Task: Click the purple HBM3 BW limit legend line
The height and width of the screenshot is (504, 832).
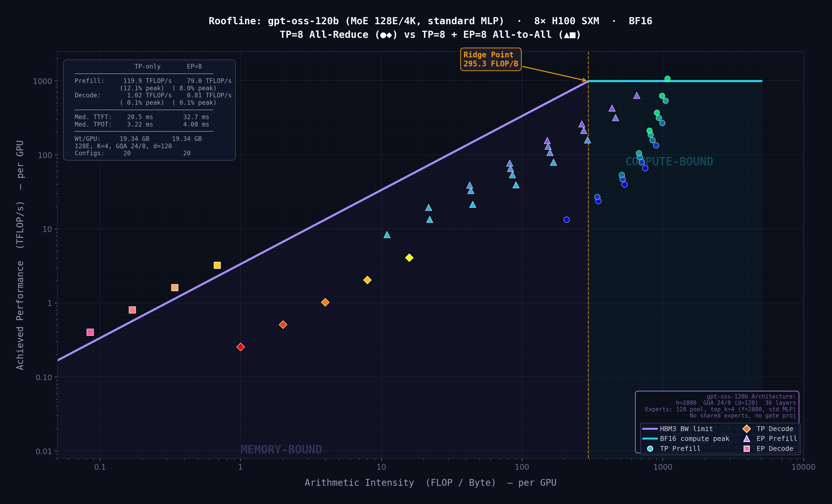Action: coord(650,429)
